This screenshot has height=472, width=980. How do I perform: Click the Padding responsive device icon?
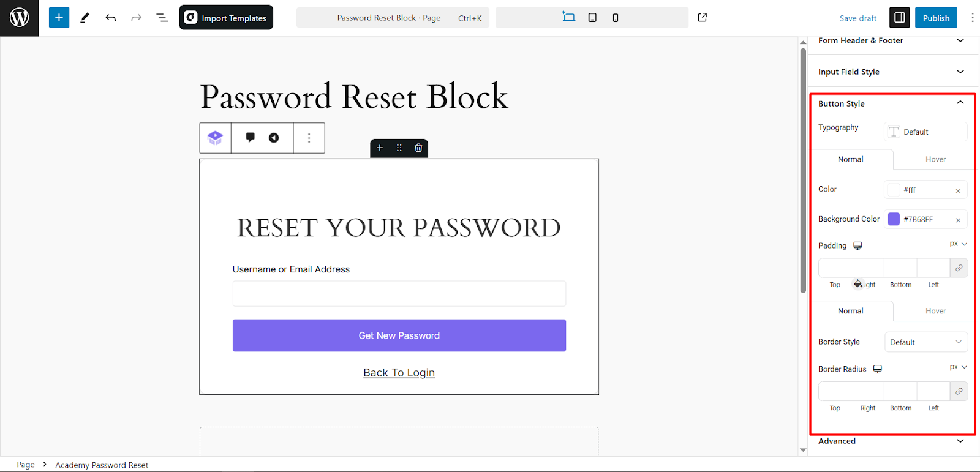(858, 245)
